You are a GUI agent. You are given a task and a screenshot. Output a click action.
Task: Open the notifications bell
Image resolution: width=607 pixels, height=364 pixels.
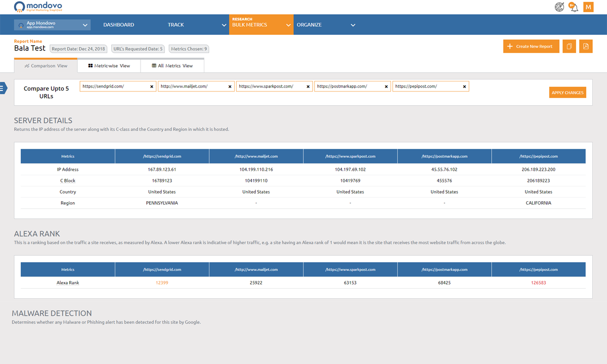click(x=574, y=7)
